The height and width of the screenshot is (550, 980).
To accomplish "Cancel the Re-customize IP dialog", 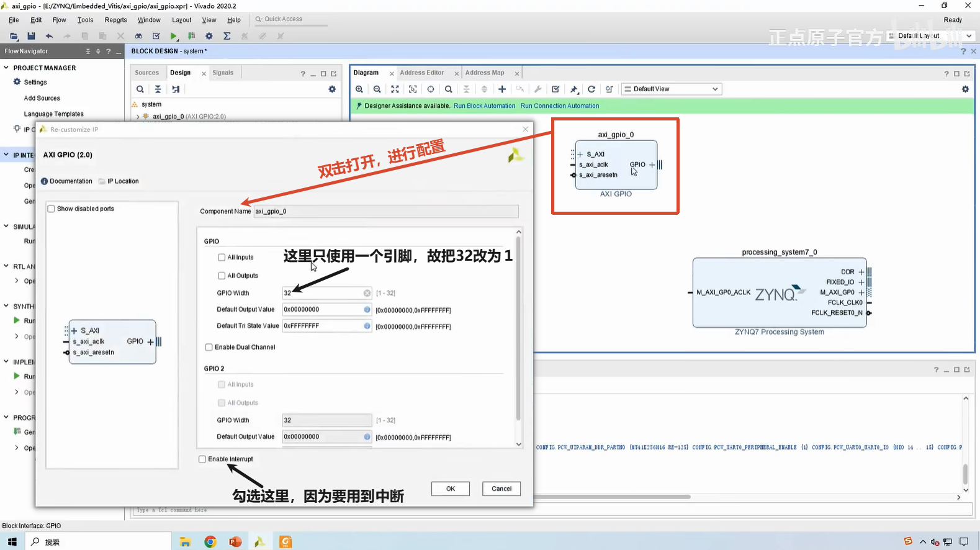I will 501,489.
